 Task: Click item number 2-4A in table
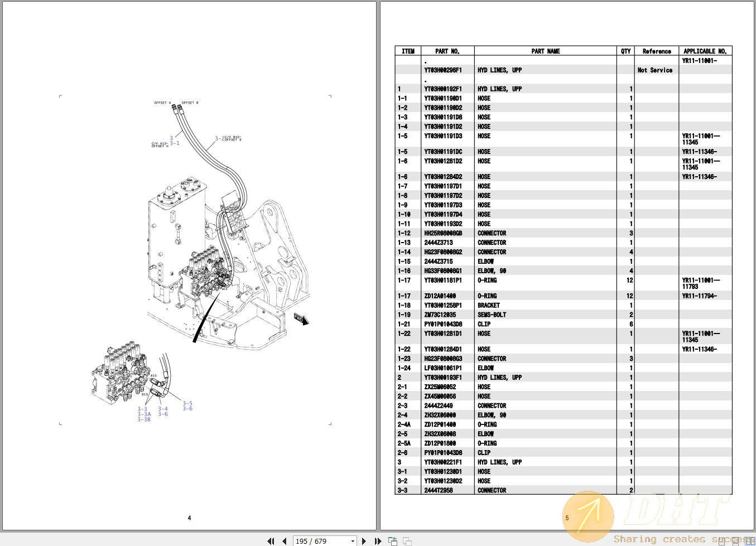[x=404, y=425]
